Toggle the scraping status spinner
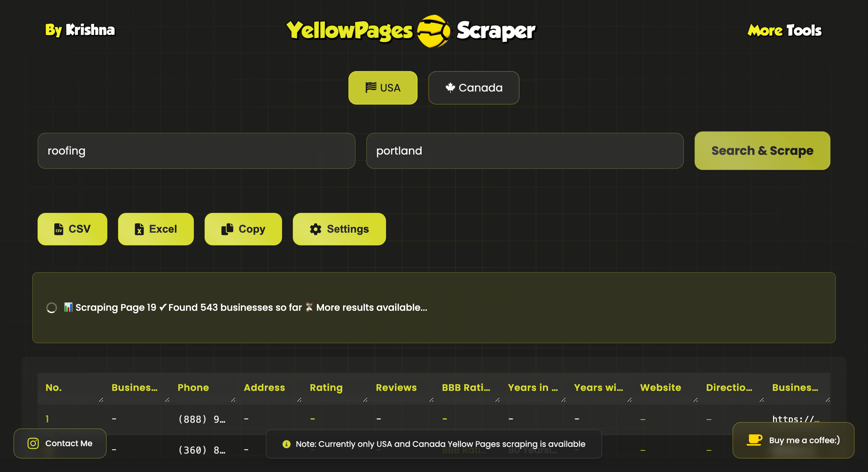 (51, 307)
